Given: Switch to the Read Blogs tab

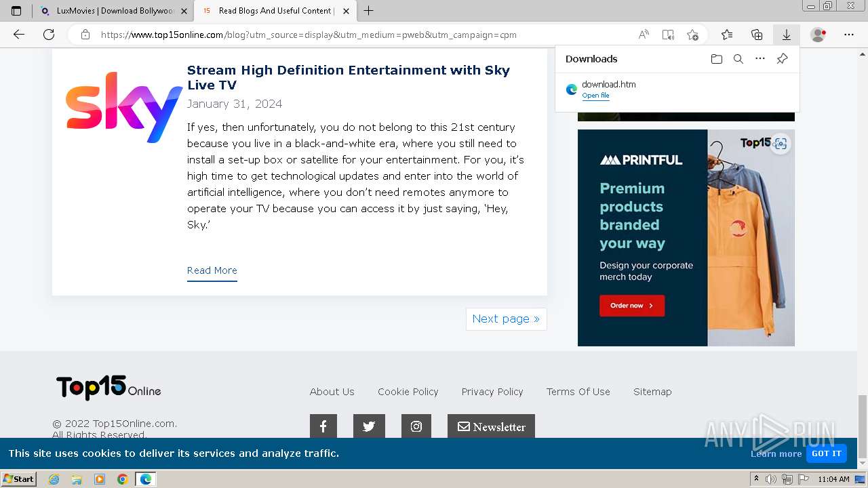Looking at the screenshot, I should (x=275, y=11).
